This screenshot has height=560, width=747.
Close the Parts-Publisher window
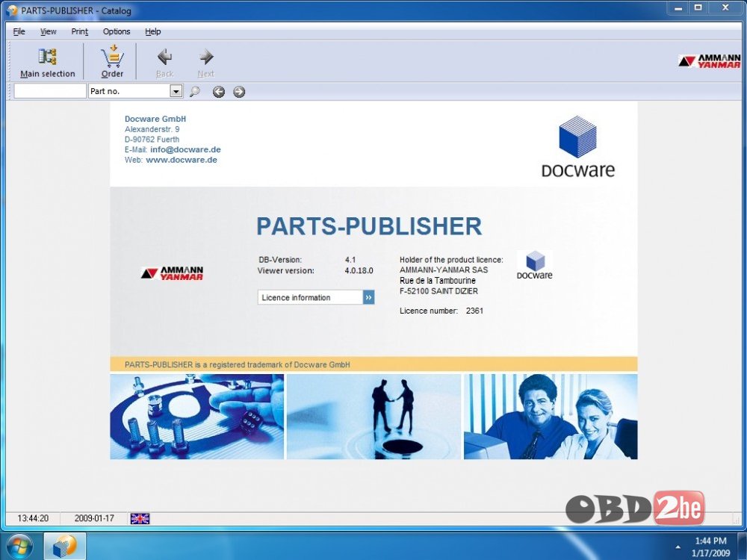725,8
